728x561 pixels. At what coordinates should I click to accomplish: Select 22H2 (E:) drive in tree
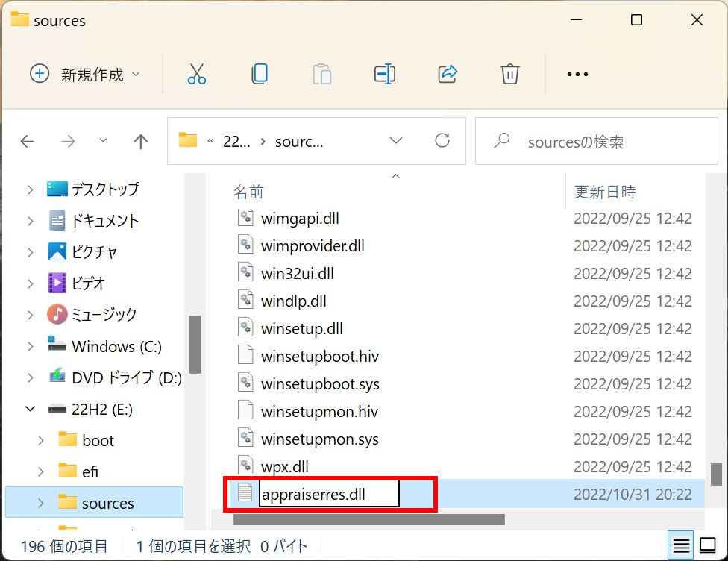tap(90, 409)
